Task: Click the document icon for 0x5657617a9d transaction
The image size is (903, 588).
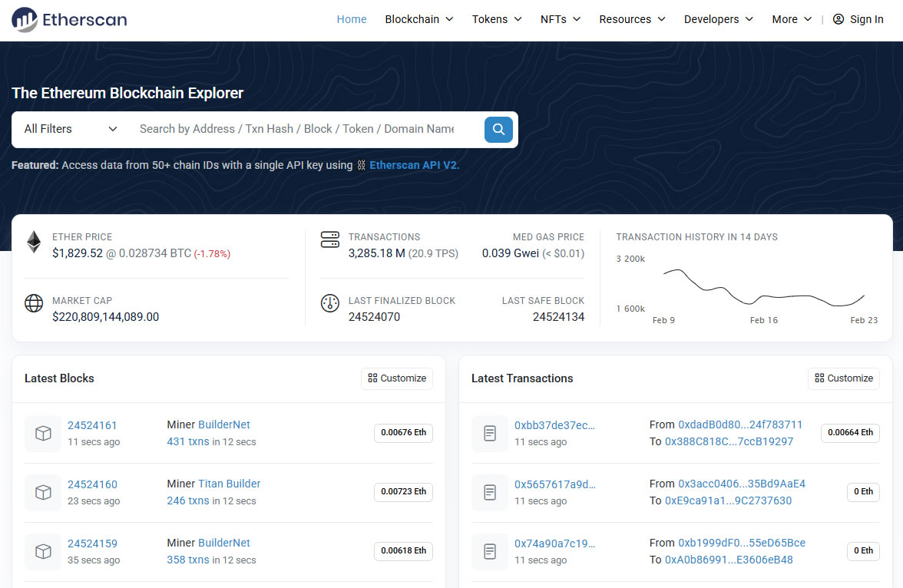Action: (490, 492)
